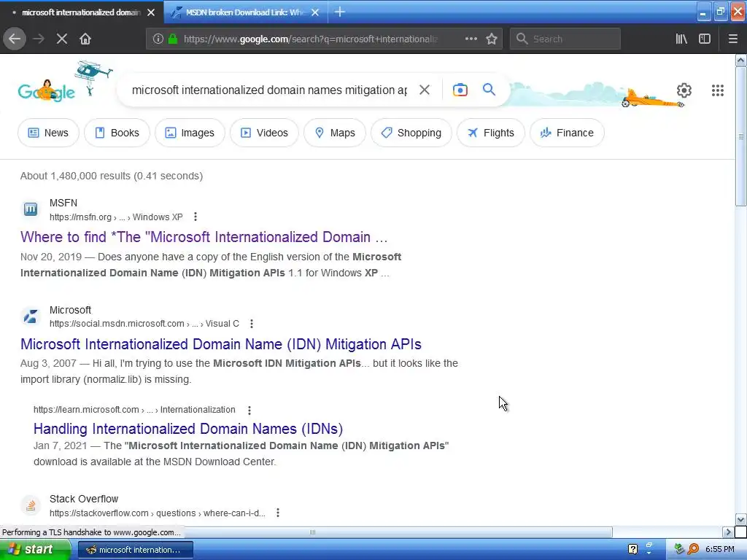Click the vertical scrollbar thumb
The width and height of the screenshot is (747, 560).
coord(740,136)
